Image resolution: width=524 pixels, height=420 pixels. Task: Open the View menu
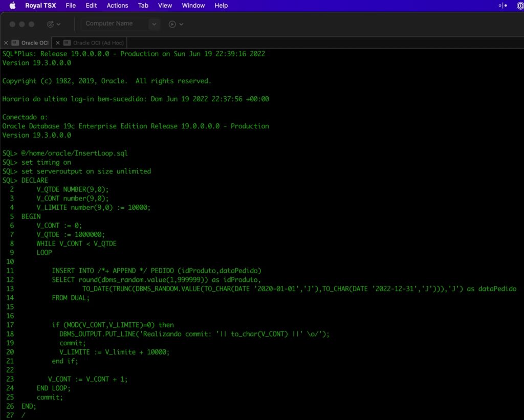165,6
